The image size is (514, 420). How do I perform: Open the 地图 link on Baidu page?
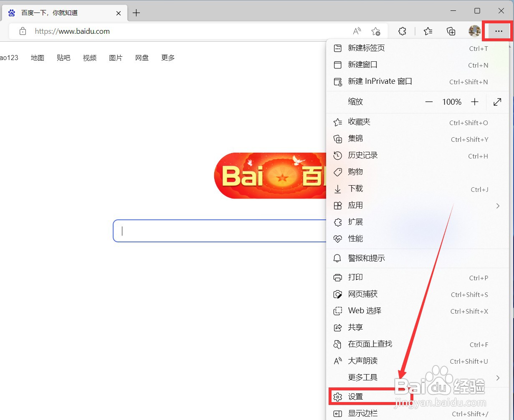tap(37, 58)
